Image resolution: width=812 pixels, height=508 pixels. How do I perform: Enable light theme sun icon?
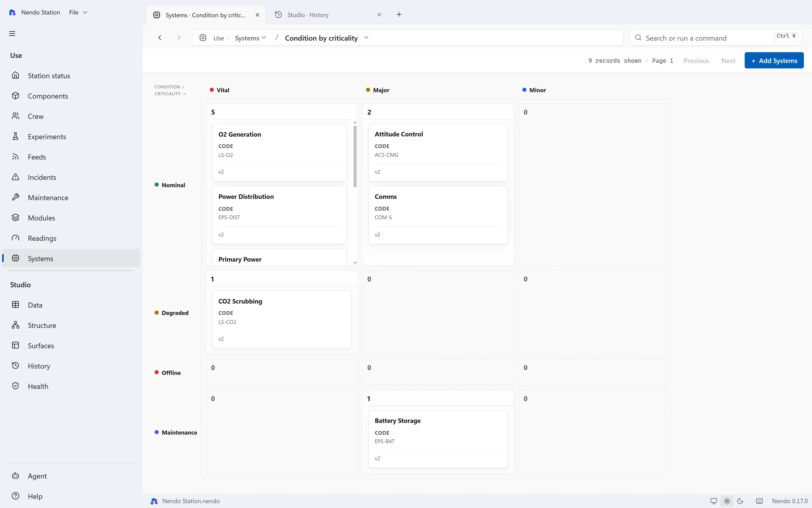727,501
